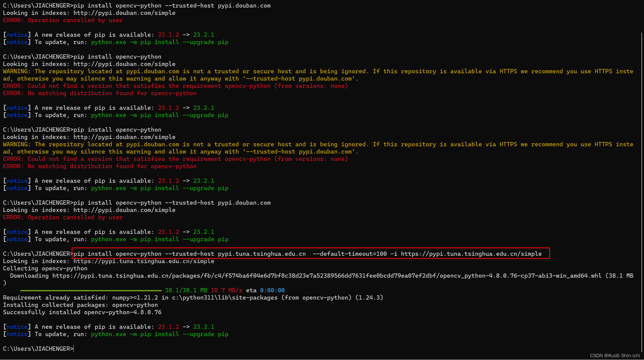
Task: Click the 'Installing collected packages' line
Action: click(80, 305)
